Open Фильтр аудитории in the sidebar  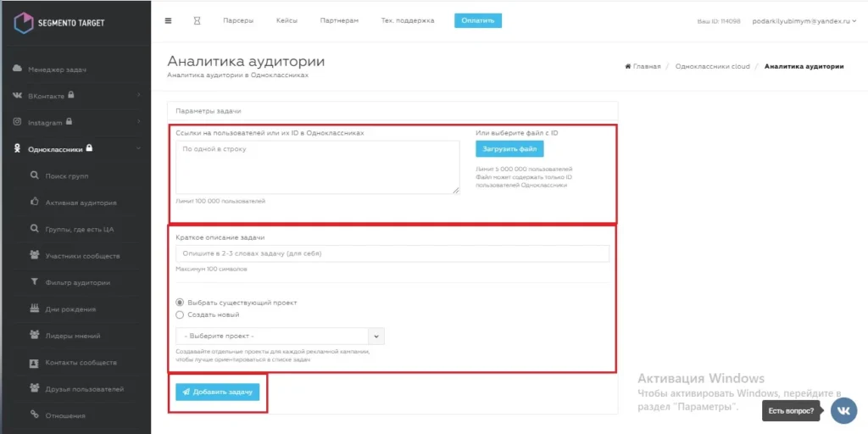77,282
